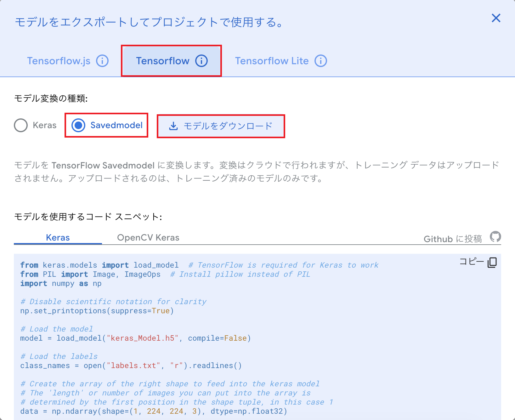Select the Savedmodel radio button
Image resolution: width=515 pixels, height=420 pixels.
(x=78, y=125)
